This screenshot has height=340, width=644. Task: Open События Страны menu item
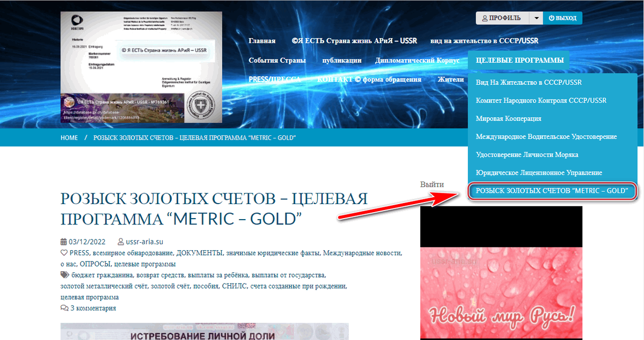pyautogui.click(x=277, y=60)
